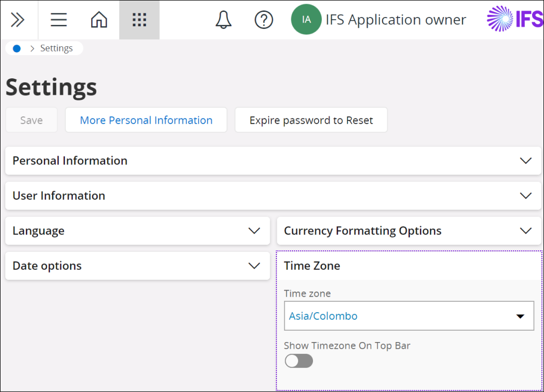Screen dimensions: 544x392
Task: Open the application launcher grid
Action: 139,20
